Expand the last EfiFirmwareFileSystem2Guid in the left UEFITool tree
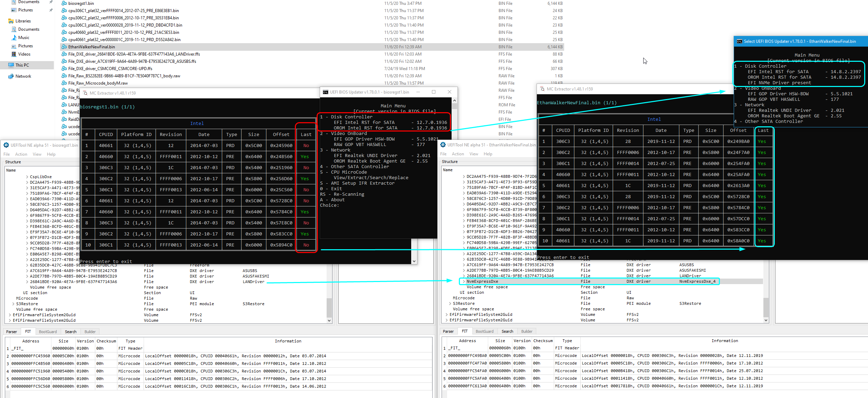868x398 pixels. coord(10,321)
